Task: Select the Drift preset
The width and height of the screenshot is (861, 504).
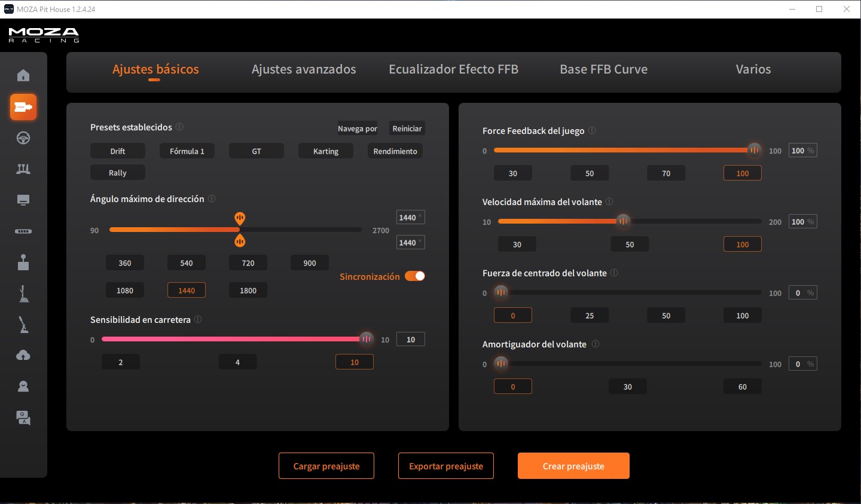Action: click(x=118, y=151)
